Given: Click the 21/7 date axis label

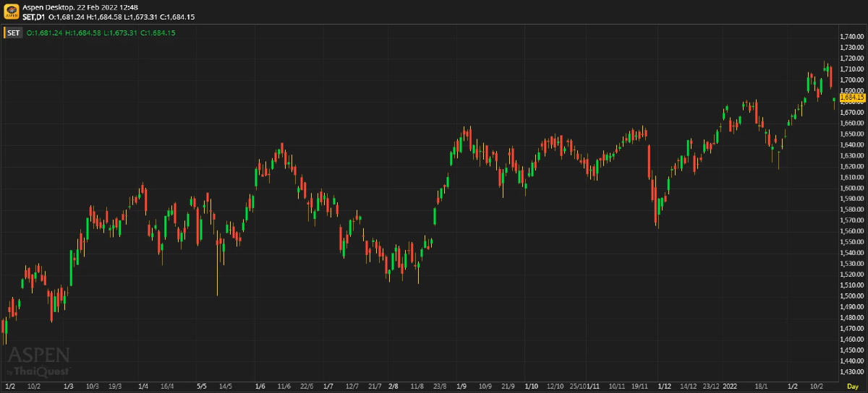Looking at the screenshot, I should (x=375, y=387).
